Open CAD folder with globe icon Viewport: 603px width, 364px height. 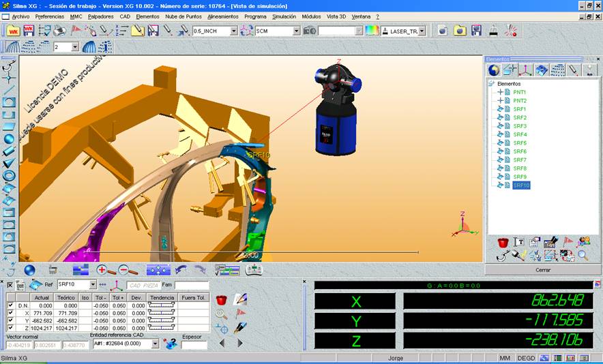tap(460, 31)
